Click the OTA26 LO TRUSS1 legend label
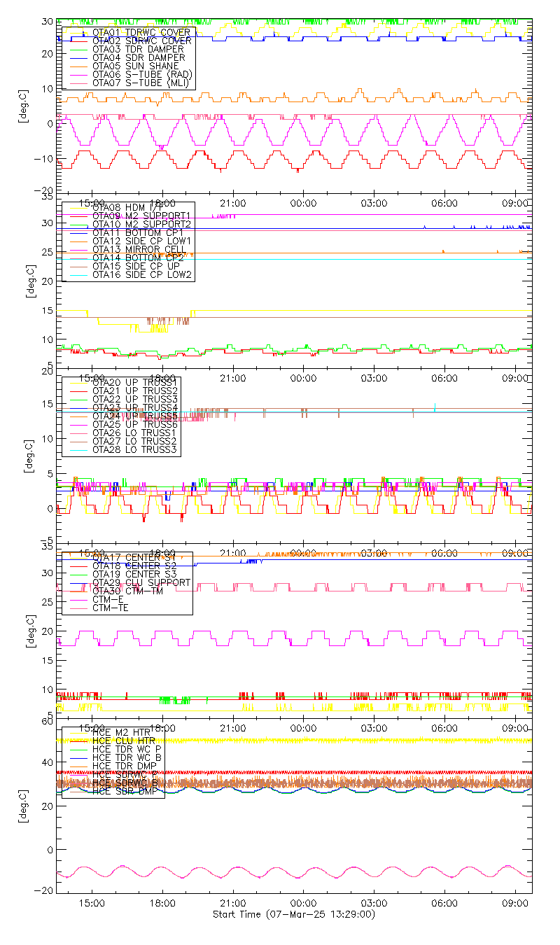This screenshot has width=560, height=945. [x=134, y=433]
